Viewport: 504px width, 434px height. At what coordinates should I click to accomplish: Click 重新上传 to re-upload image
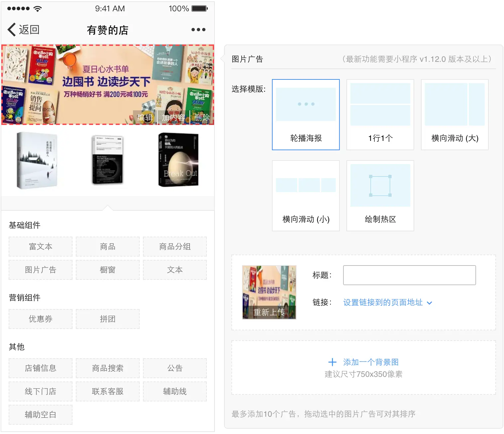coord(269,312)
